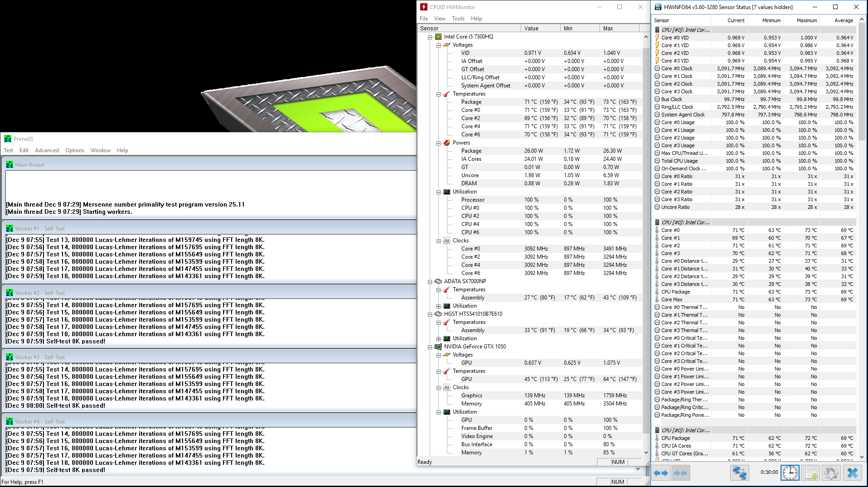Start logging with the HWiNFO sheet-plus icon
Image resolution: width=868 pixels, height=487 pixels.
811,473
